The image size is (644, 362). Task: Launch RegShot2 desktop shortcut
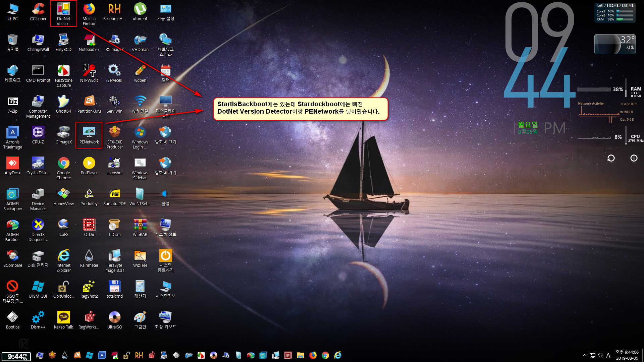coord(89,289)
